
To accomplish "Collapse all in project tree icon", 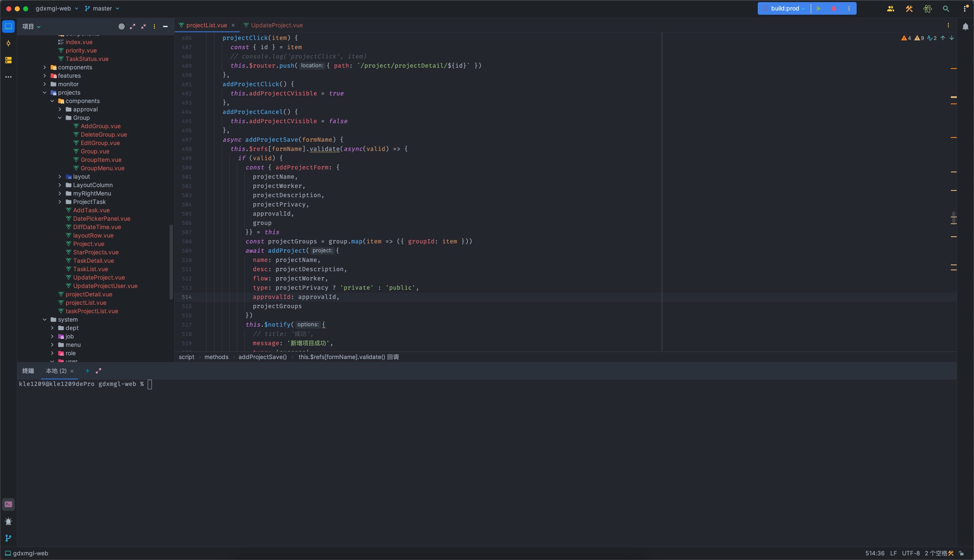I will tap(143, 26).
